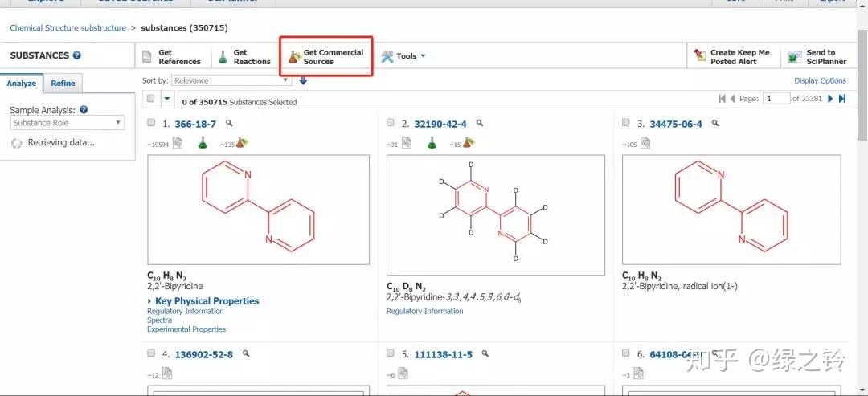The height and width of the screenshot is (396, 868).
Task: Open CAS number 111138-11-5 link
Action: click(x=444, y=354)
